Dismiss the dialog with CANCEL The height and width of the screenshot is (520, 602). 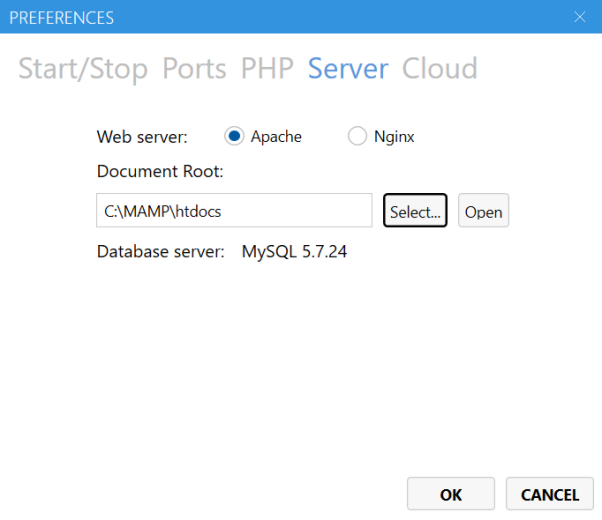(550, 494)
